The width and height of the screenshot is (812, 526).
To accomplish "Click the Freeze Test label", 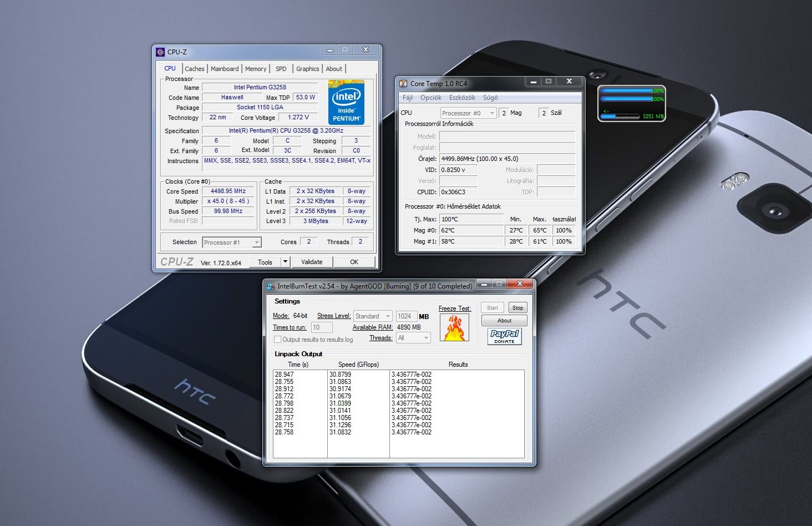I will click(454, 308).
